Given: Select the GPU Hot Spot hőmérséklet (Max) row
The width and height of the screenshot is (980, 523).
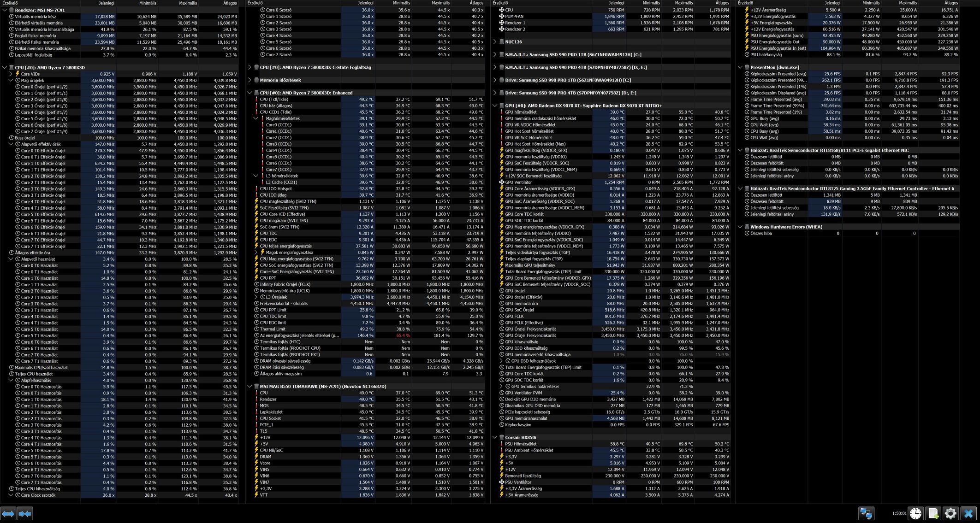Looking at the screenshot, I should point(535,144).
